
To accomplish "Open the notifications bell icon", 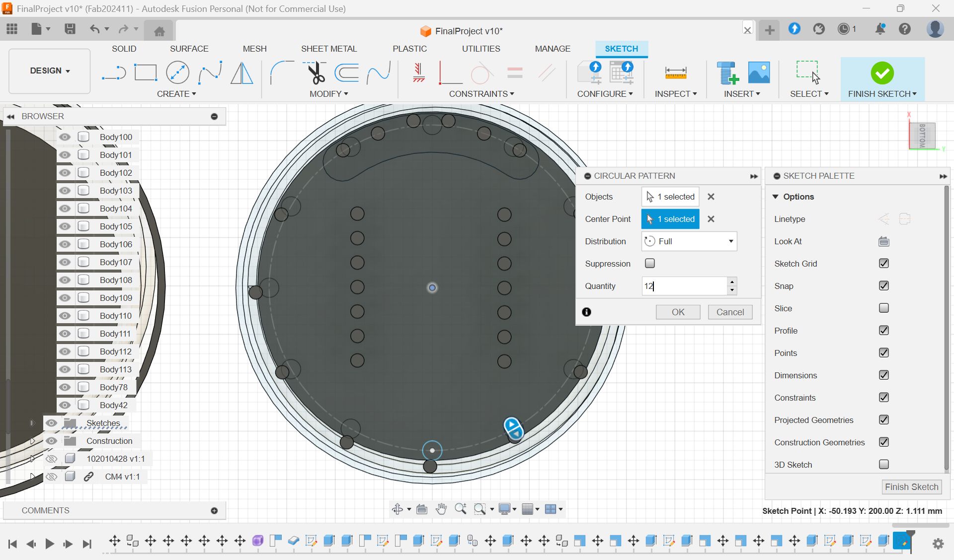I will point(880,29).
